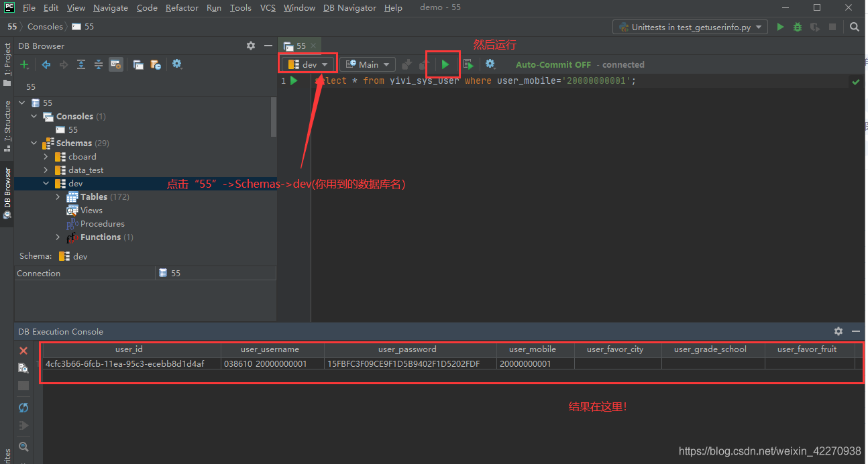Click the blue refresh result icon

point(23,408)
